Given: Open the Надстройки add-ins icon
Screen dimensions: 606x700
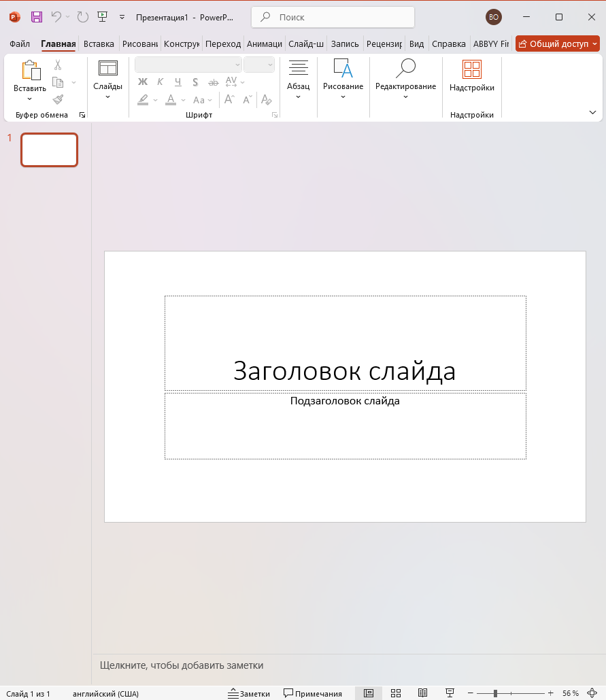Looking at the screenshot, I should point(471,70).
